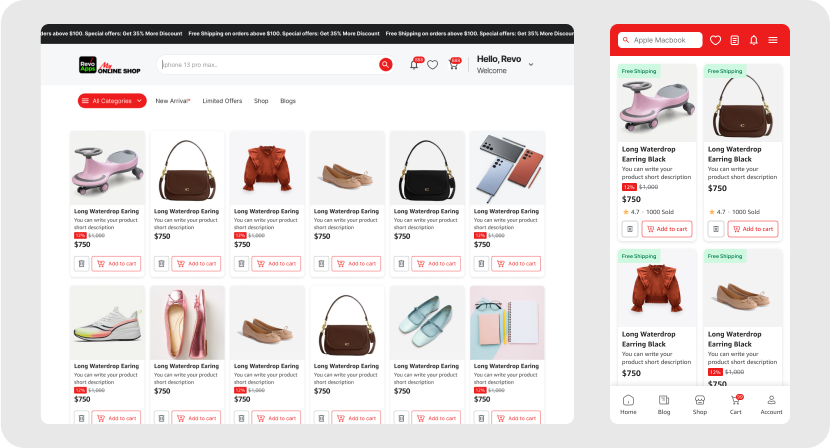Click square icon beside Add to cart, desktop orange blouse
830x448 pixels.
pos(241,264)
